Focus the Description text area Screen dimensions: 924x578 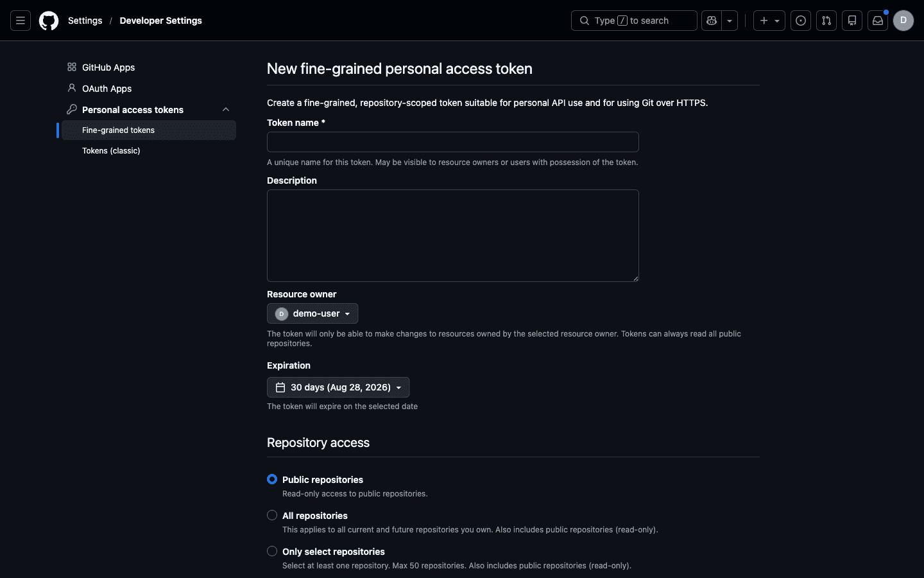(453, 236)
